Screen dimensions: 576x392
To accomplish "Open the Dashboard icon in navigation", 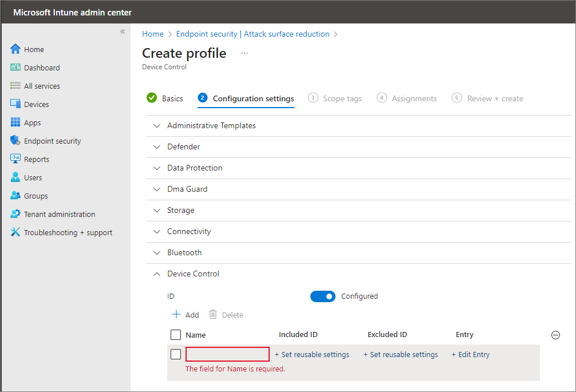I will (15, 68).
